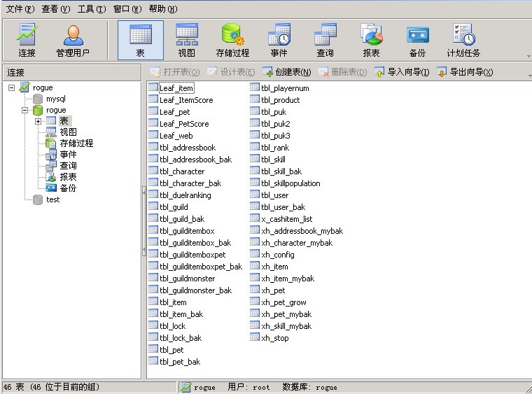
Task: Launch the 导出向导 (Export Wizard)
Action: 465,72
